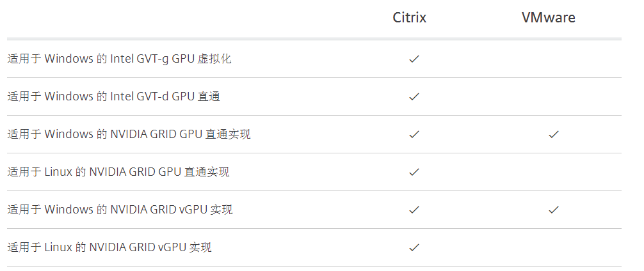Click the empty VMware cell in Intel GVT-d row
644x271 pixels.
click(x=554, y=97)
